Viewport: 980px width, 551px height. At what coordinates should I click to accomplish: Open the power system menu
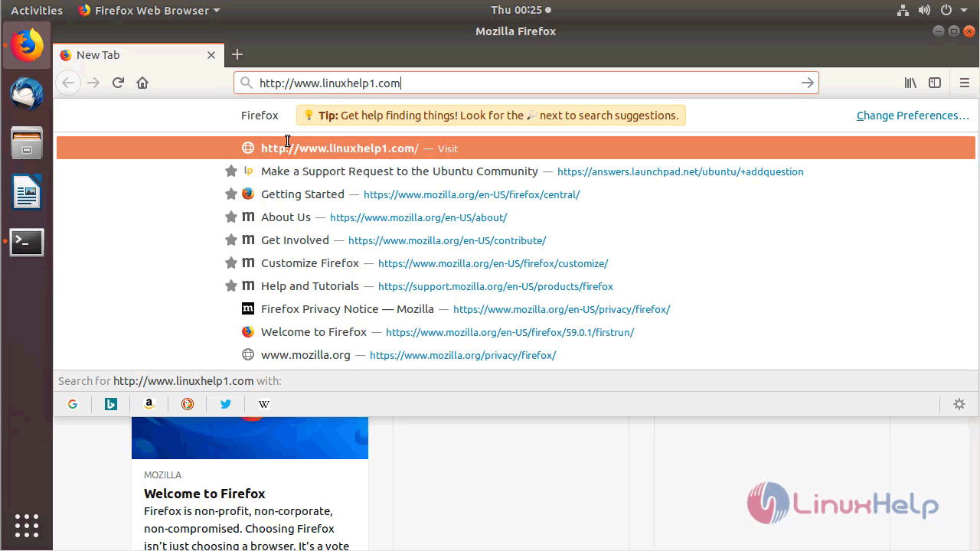952,10
